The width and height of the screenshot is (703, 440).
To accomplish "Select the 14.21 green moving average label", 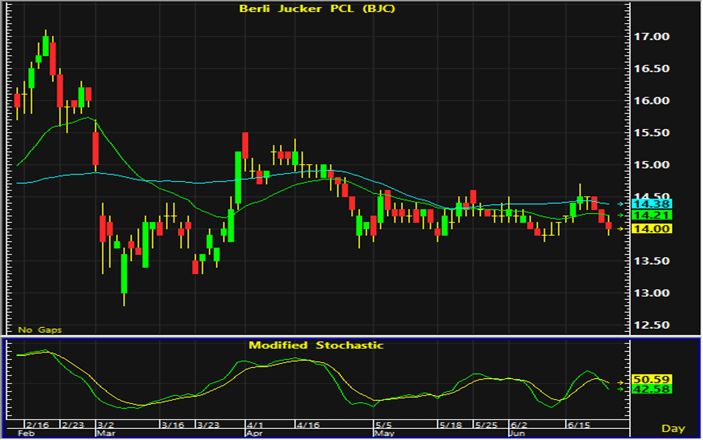I will click(x=651, y=216).
